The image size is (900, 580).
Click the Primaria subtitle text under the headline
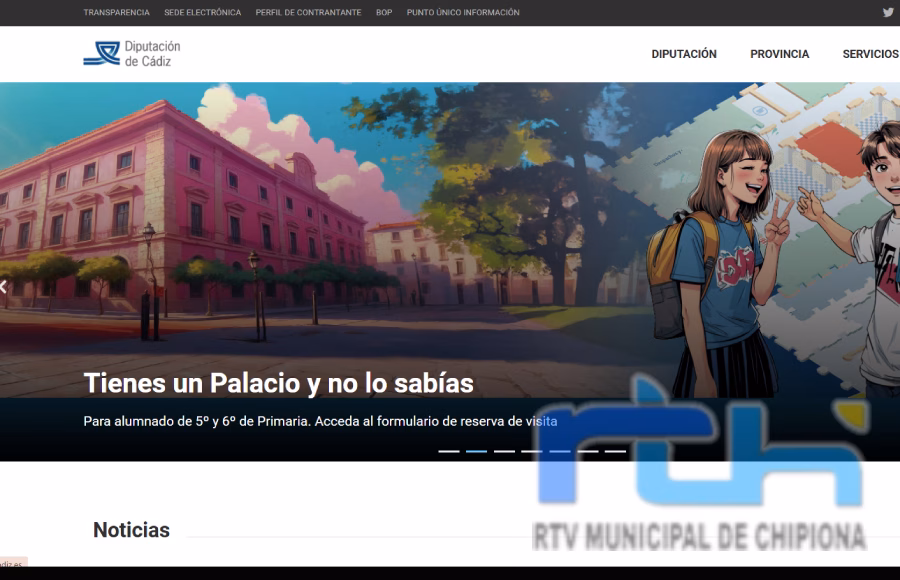pos(318,423)
